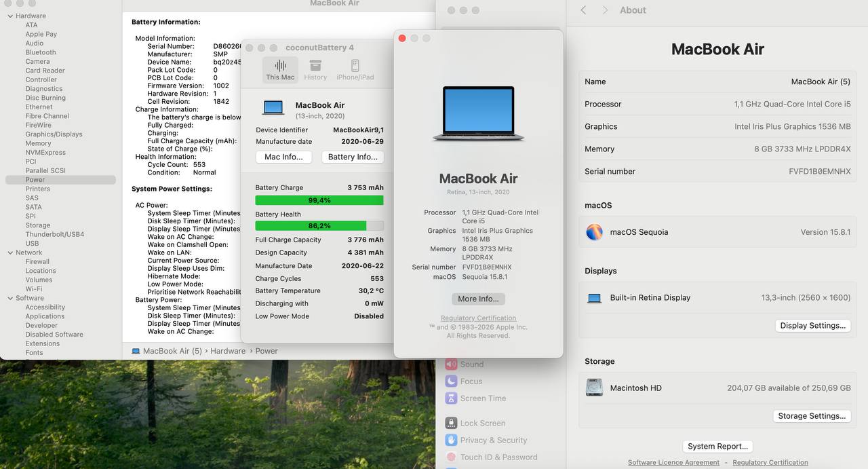Click Battery Temperature 30,2 °C value

[x=371, y=290]
